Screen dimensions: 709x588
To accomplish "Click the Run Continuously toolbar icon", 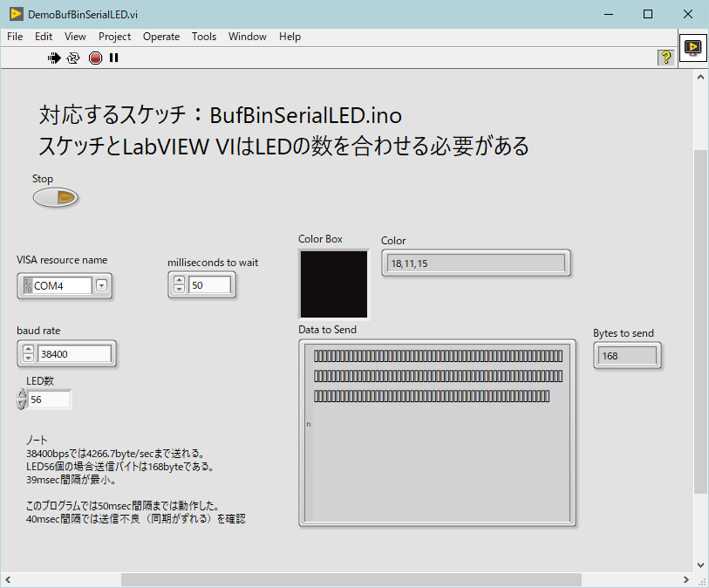I will coord(73,58).
